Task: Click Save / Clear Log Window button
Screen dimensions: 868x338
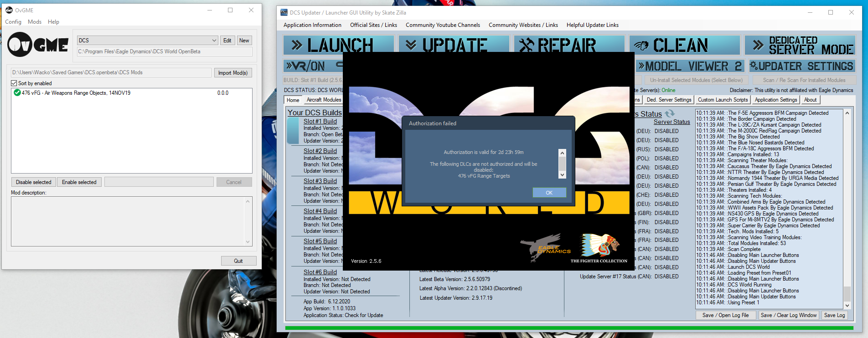Action: (x=789, y=315)
